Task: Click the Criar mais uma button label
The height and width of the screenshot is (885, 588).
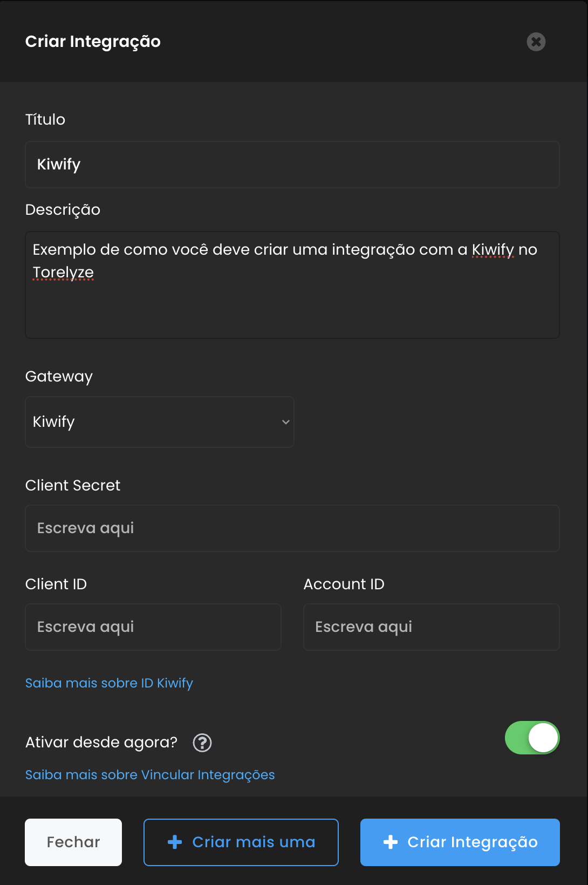Action: coord(254,842)
